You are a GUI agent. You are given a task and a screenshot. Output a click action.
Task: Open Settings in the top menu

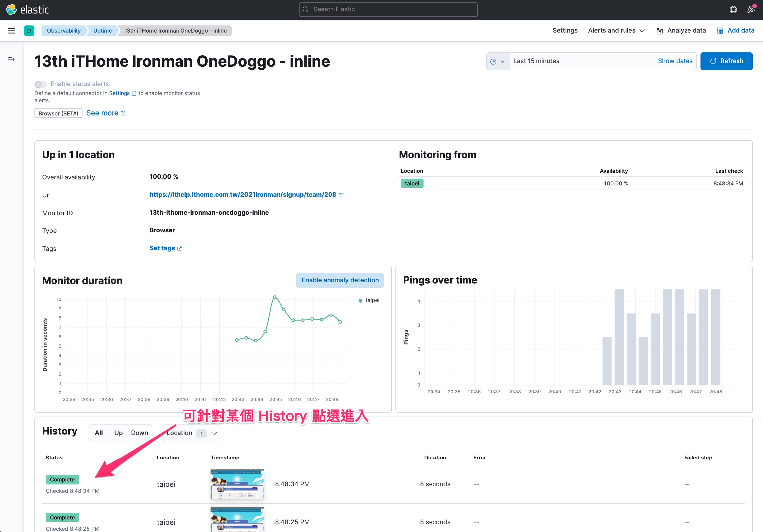565,30
